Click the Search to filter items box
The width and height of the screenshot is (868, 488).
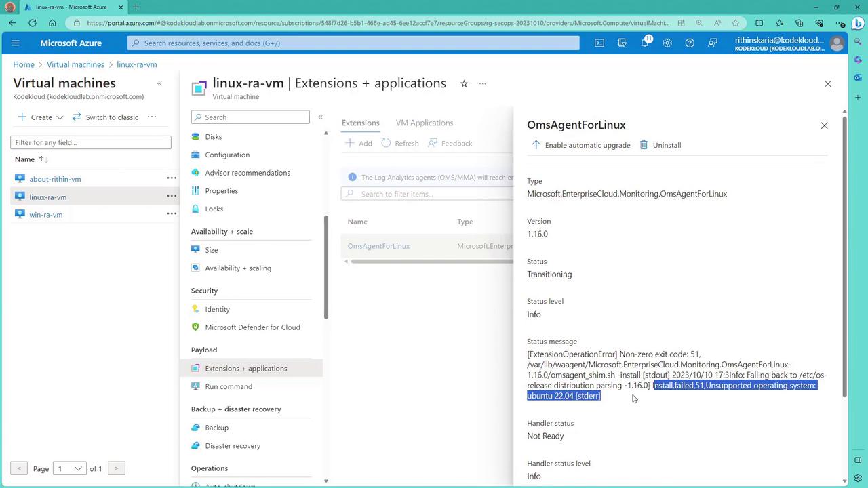(x=427, y=194)
